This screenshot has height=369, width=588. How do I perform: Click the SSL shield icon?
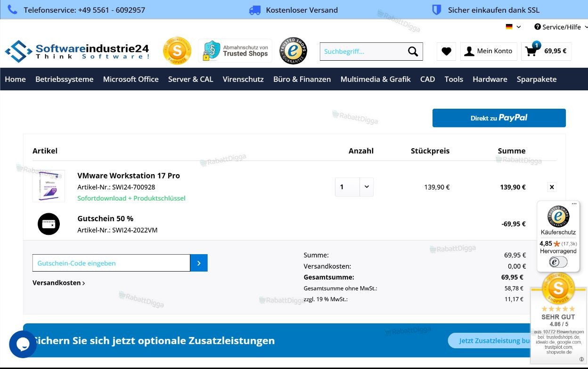[437, 9]
